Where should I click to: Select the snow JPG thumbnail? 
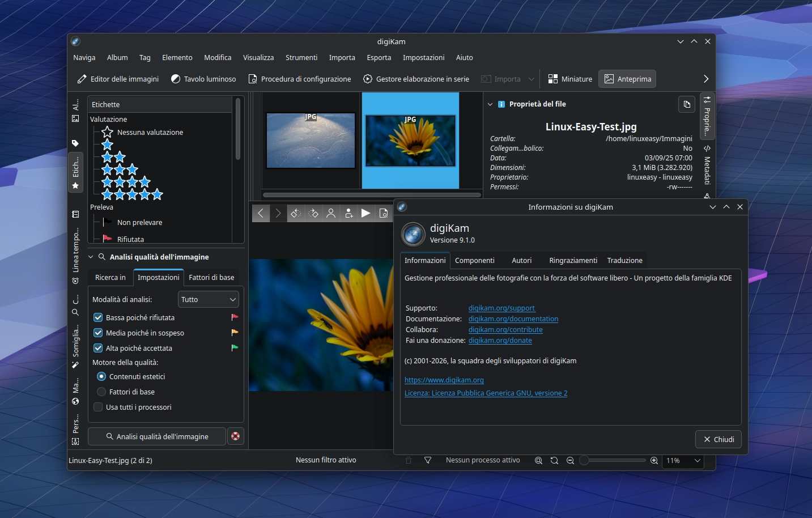click(x=311, y=141)
